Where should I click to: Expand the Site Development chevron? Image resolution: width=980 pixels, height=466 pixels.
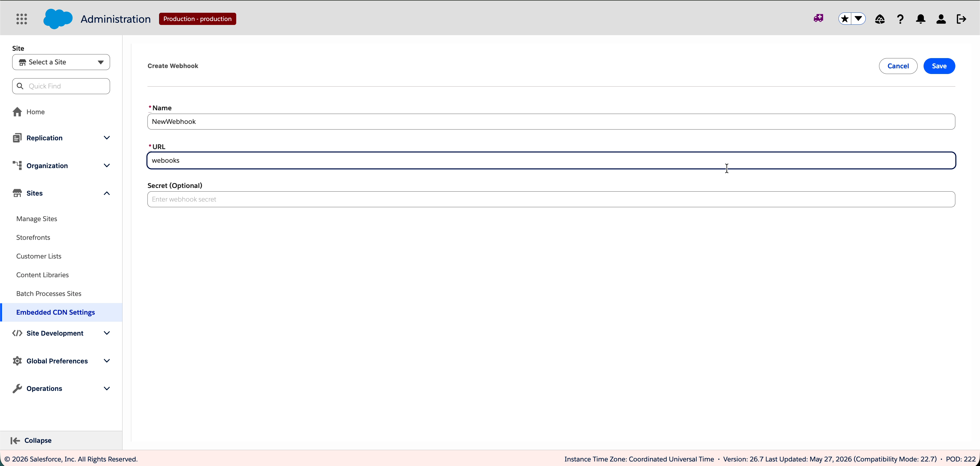coord(107,333)
